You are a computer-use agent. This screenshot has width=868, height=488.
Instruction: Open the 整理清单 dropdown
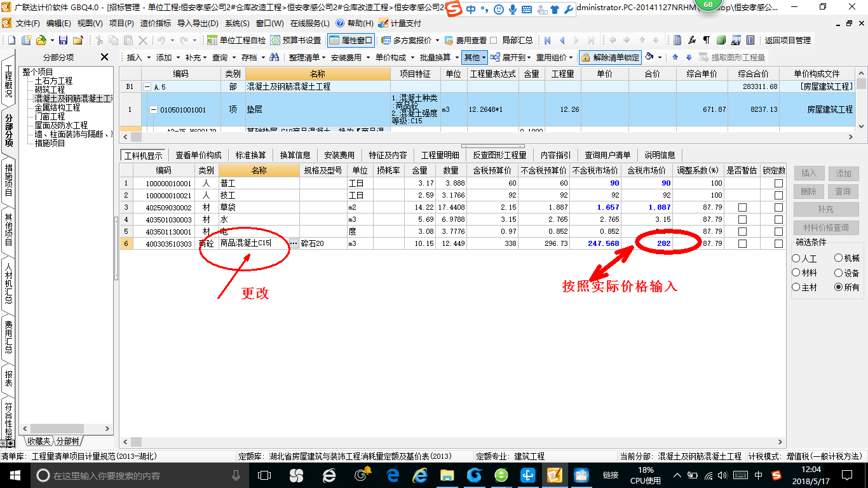(307, 57)
